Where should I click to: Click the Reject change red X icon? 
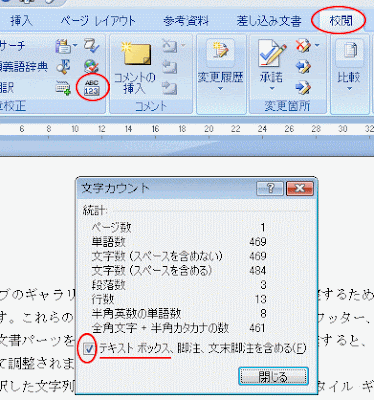303,46
